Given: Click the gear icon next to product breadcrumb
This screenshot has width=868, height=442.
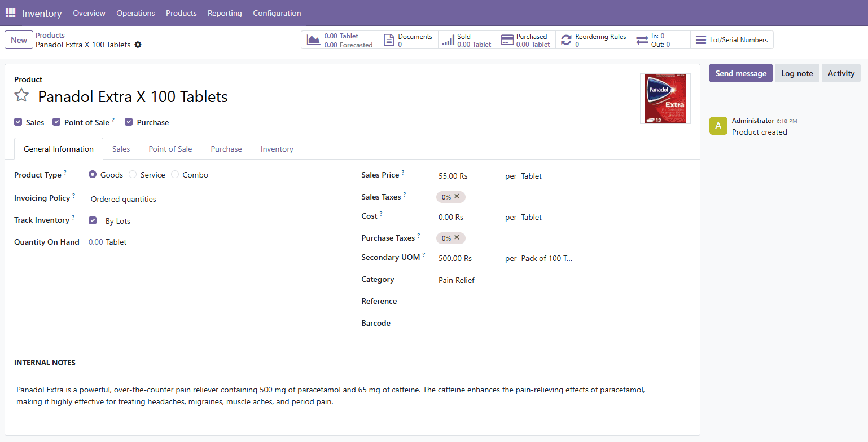Looking at the screenshot, I should (x=138, y=45).
